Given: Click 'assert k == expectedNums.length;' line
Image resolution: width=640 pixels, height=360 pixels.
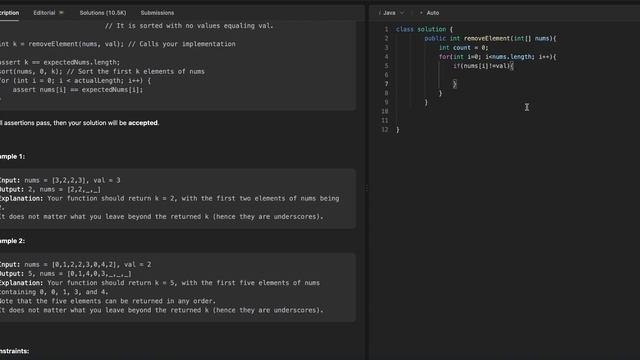Looking at the screenshot, I should 60,62.
